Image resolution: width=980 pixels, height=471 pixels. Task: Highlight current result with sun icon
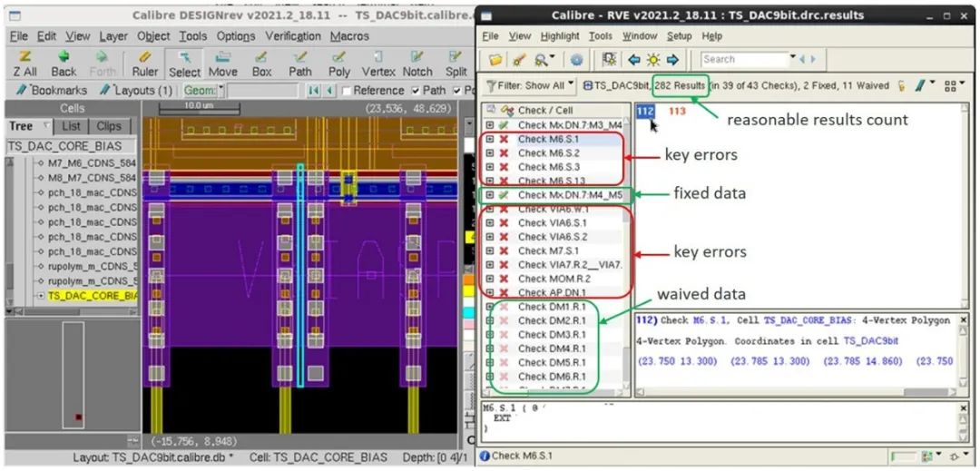point(653,59)
